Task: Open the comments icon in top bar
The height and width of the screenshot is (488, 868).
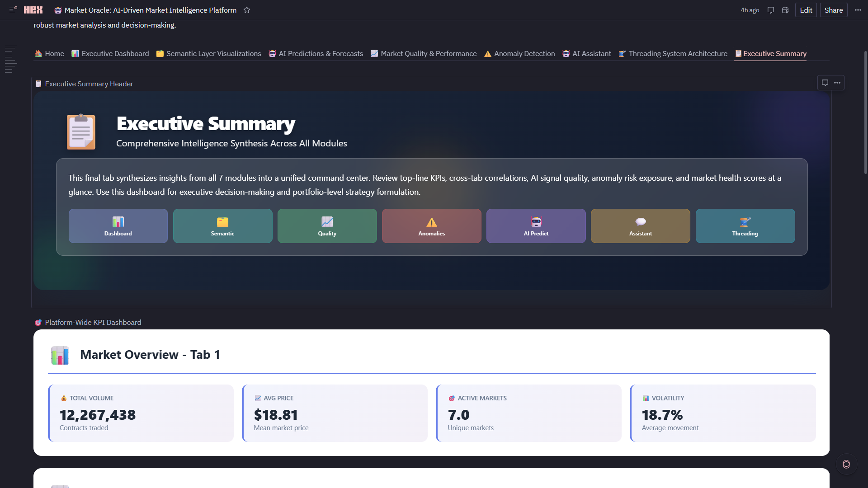Action: click(x=771, y=10)
